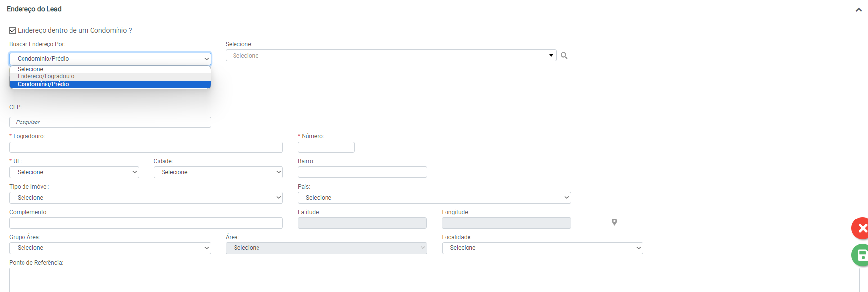The width and height of the screenshot is (868, 292).
Task: Click the search magnifier icon beside Selecione
Action: (564, 56)
